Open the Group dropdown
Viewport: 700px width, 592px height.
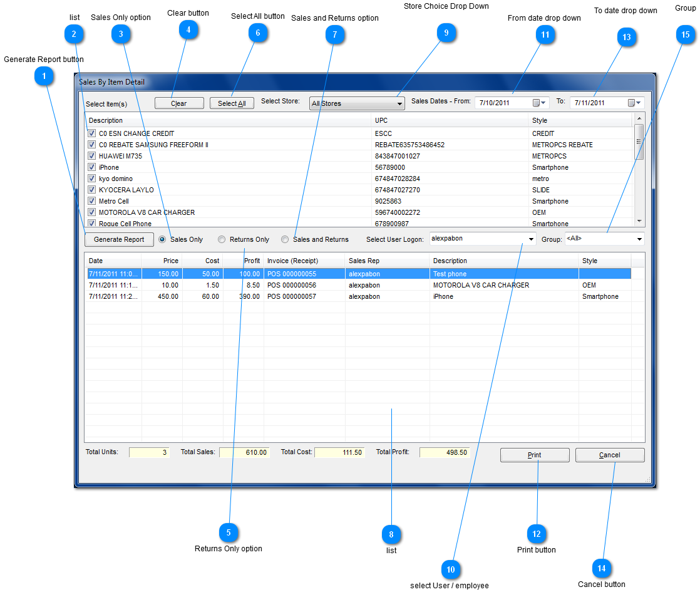pos(639,239)
